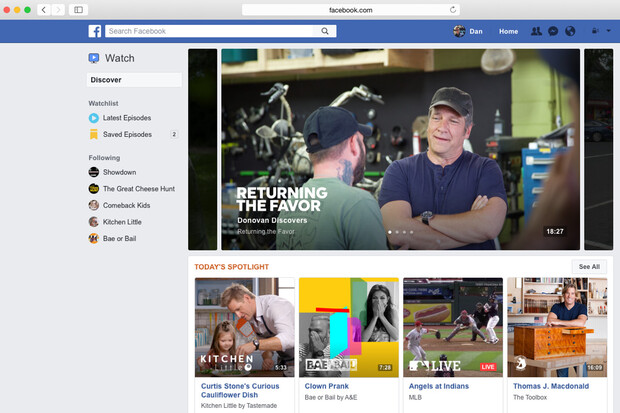Click the Showdown show icon
Viewport: 620px width, 413px height.
pyautogui.click(x=94, y=172)
